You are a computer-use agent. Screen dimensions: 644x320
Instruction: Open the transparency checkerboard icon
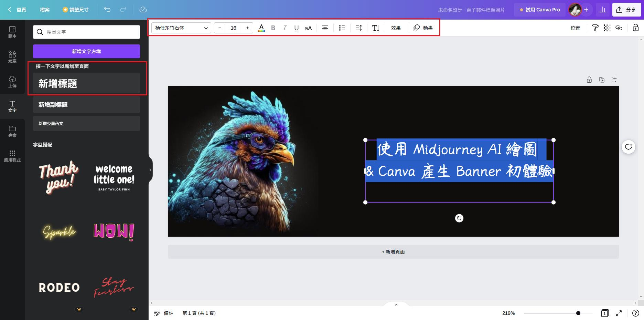click(x=607, y=28)
